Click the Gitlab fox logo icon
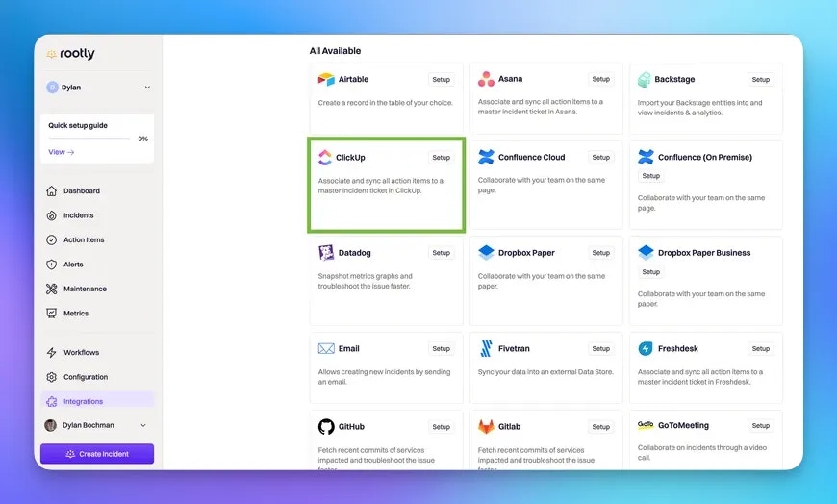 click(486, 427)
